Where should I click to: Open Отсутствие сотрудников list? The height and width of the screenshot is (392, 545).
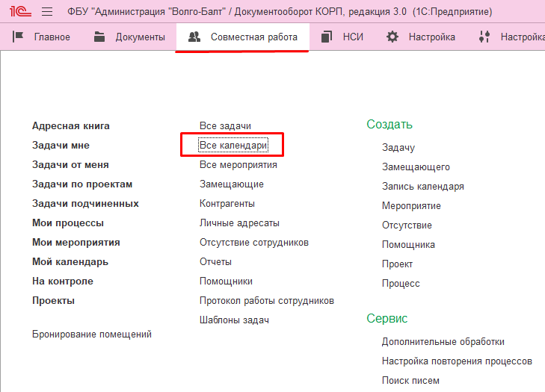coord(253,243)
